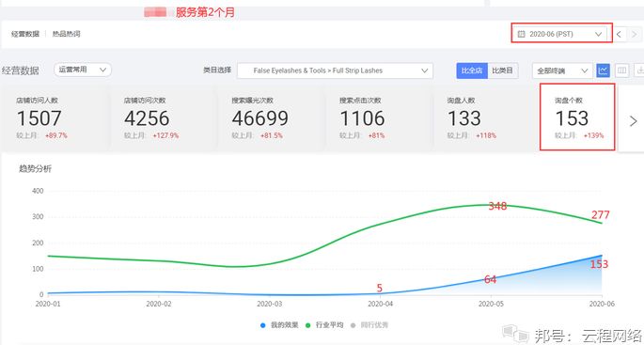The height and width of the screenshot is (345, 644).
Task: Go to next month arrow
Action: pyautogui.click(x=635, y=34)
